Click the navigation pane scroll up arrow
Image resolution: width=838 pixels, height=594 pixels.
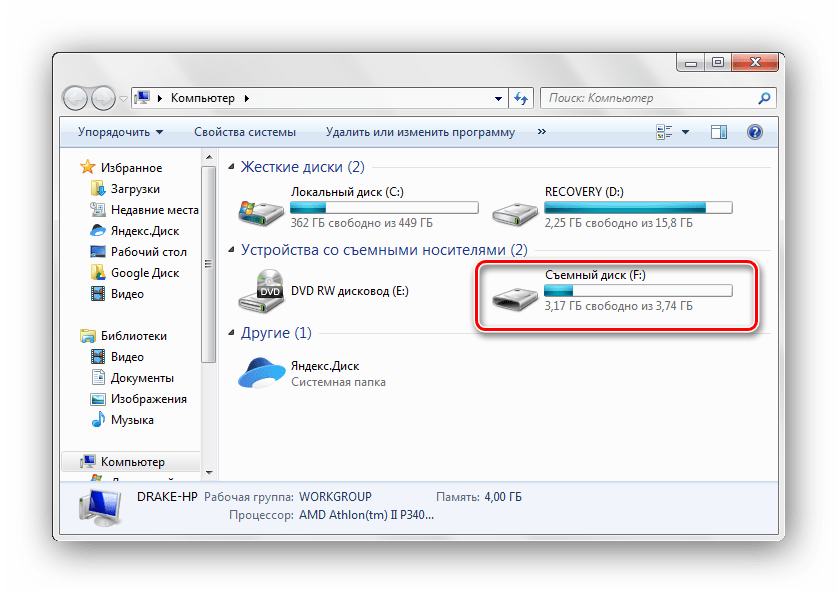click(x=209, y=157)
